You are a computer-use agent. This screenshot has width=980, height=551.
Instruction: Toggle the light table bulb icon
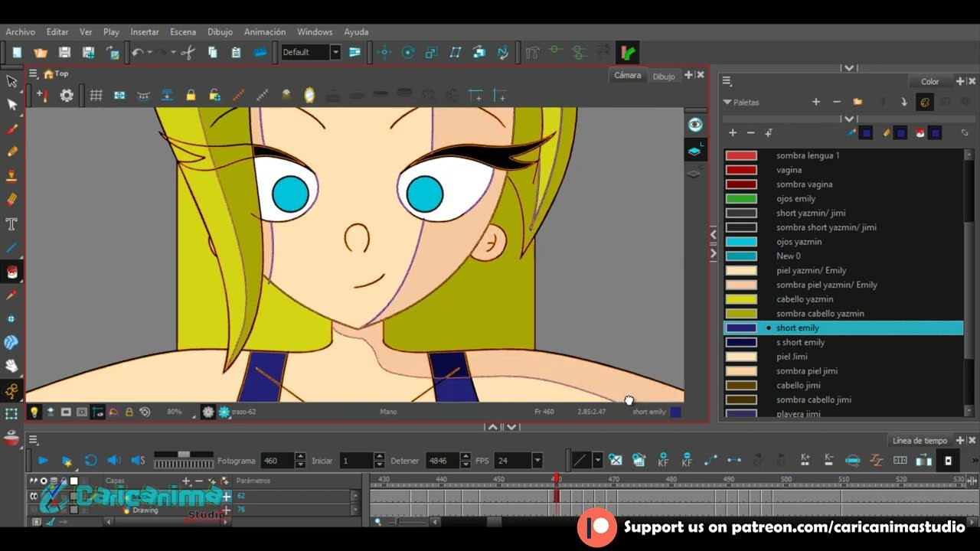click(34, 412)
